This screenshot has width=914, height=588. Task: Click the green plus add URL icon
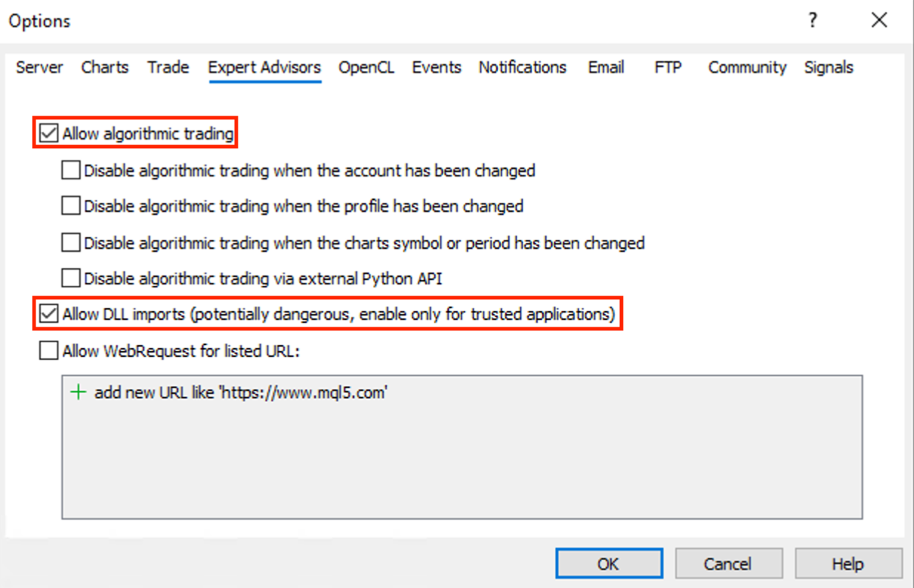(x=78, y=392)
